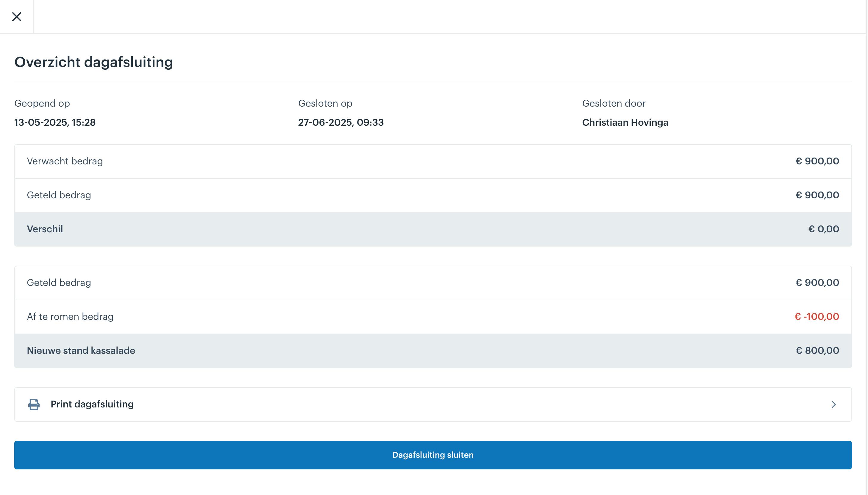This screenshot has height=495, width=868.
Task: Click the € 0,00 Verschil value
Action: pos(823,229)
